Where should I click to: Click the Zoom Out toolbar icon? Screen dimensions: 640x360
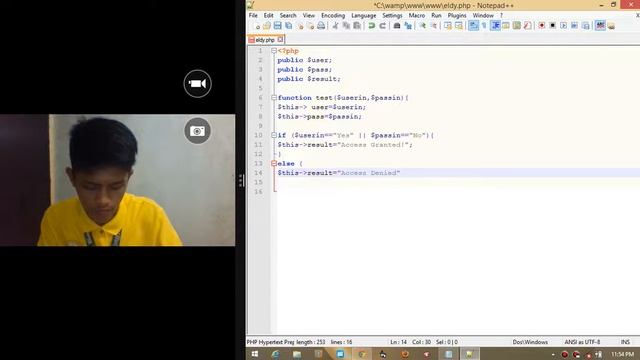(x=433, y=26)
